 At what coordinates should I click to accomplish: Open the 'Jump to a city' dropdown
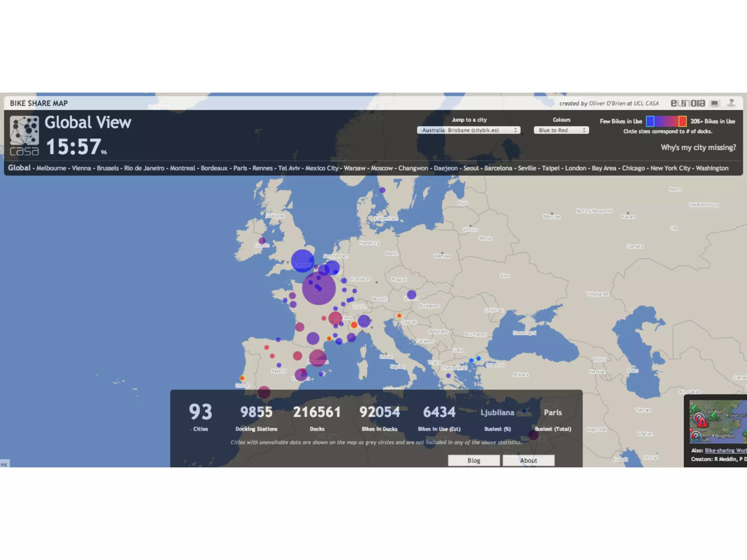pos(469,130)
